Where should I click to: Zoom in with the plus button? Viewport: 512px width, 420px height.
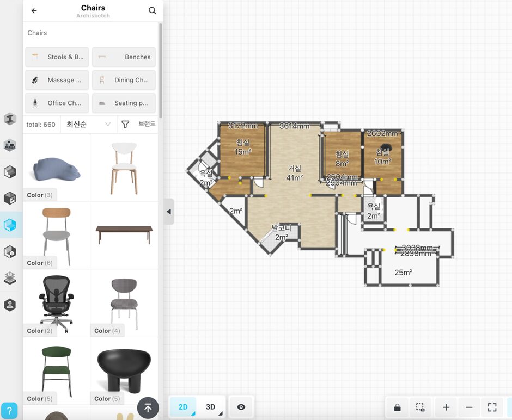[446, 407]
